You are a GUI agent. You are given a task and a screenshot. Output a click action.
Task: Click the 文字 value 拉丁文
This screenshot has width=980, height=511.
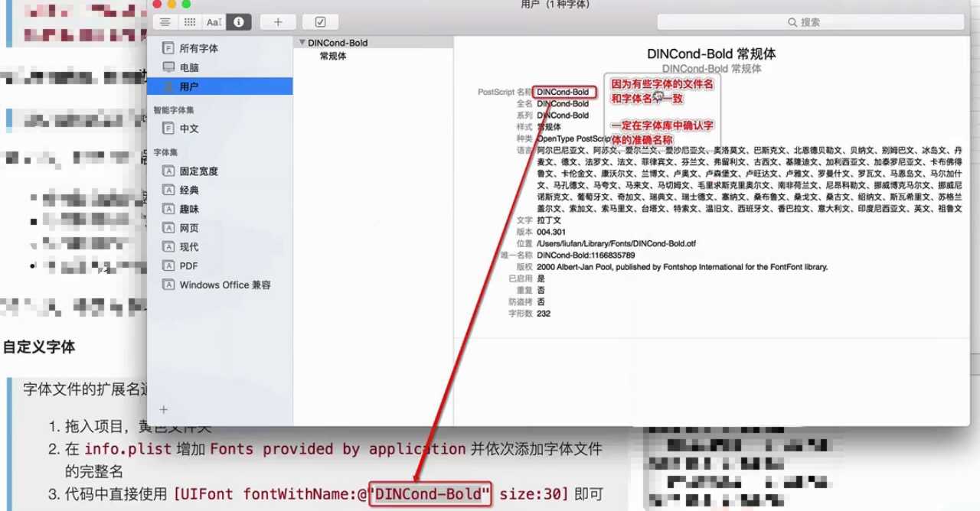pos(549,220)
